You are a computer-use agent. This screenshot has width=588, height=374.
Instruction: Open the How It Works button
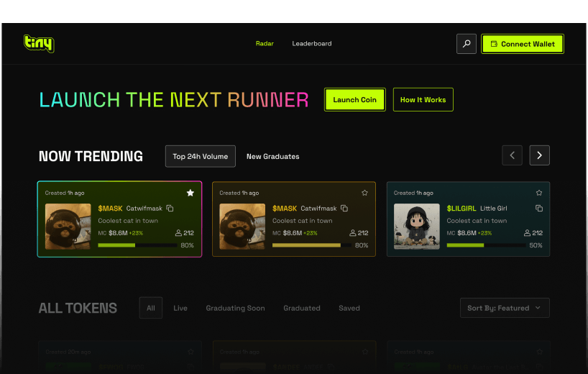[423, 100]
